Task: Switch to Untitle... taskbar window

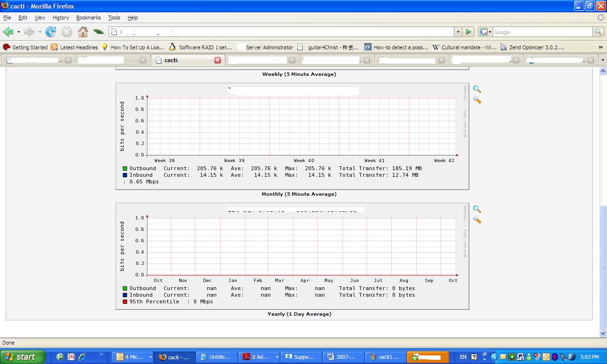Action: point(216,357)
